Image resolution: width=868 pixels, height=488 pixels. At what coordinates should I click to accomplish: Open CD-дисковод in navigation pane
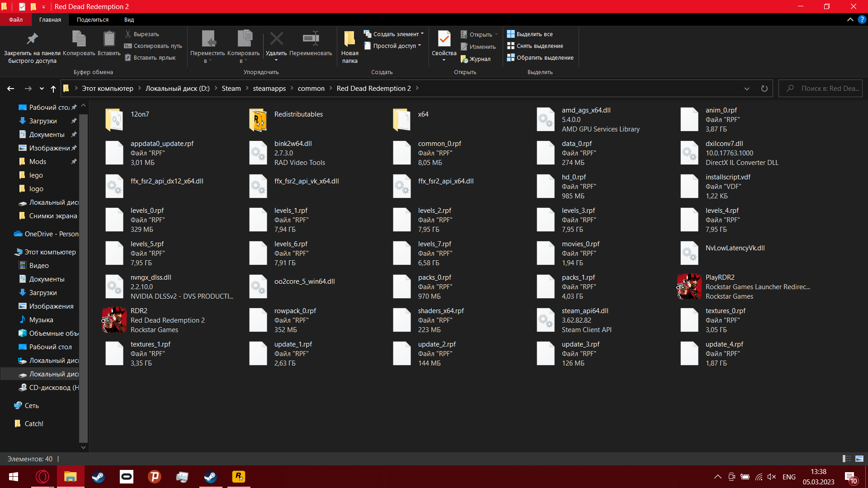click(49, 388)
